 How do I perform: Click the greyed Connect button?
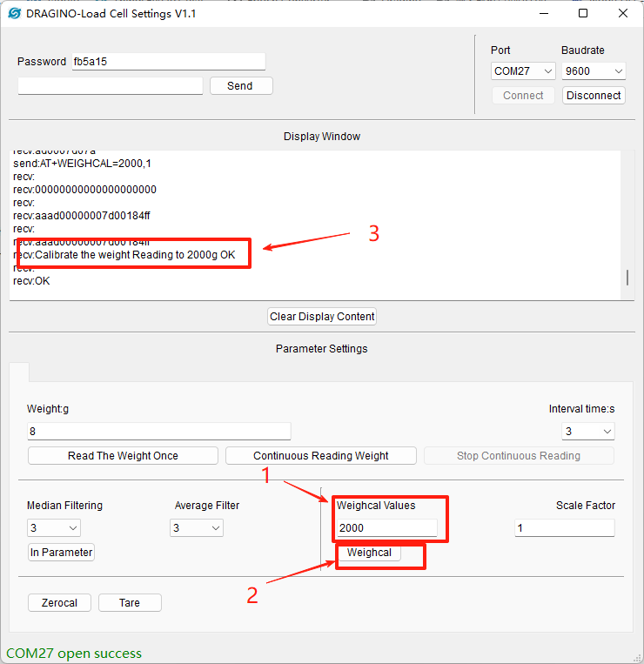[x=523, y=96]
